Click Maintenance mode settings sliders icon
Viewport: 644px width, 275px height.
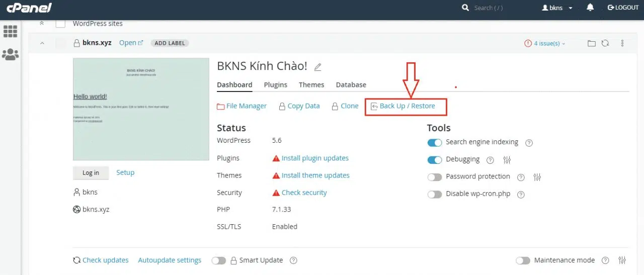pos(622,260)
